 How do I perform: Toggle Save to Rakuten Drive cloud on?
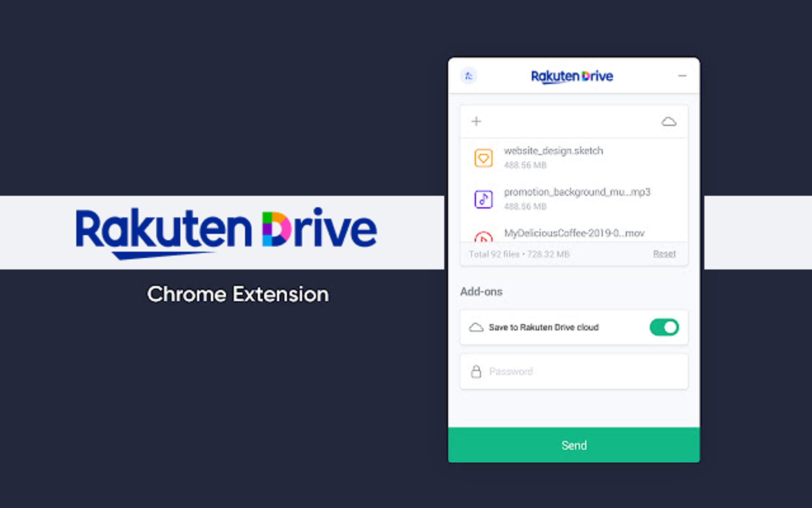(x=663, y=327)
